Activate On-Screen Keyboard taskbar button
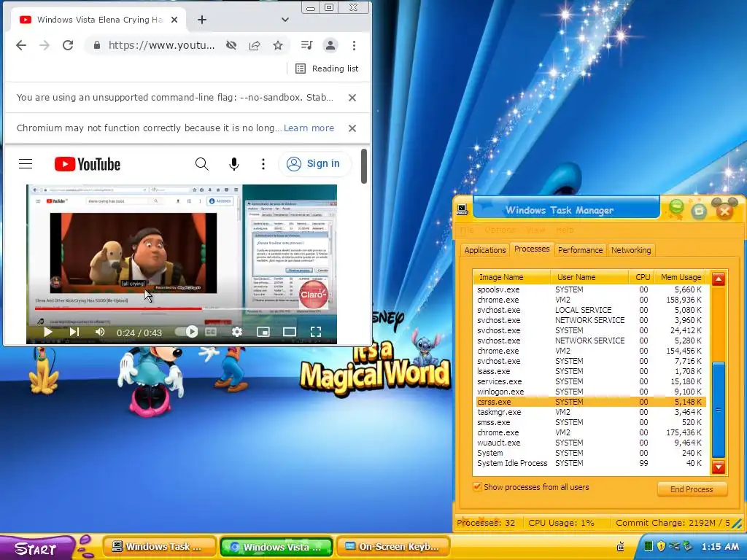This screenshot has height=560, width=747. 393,547
